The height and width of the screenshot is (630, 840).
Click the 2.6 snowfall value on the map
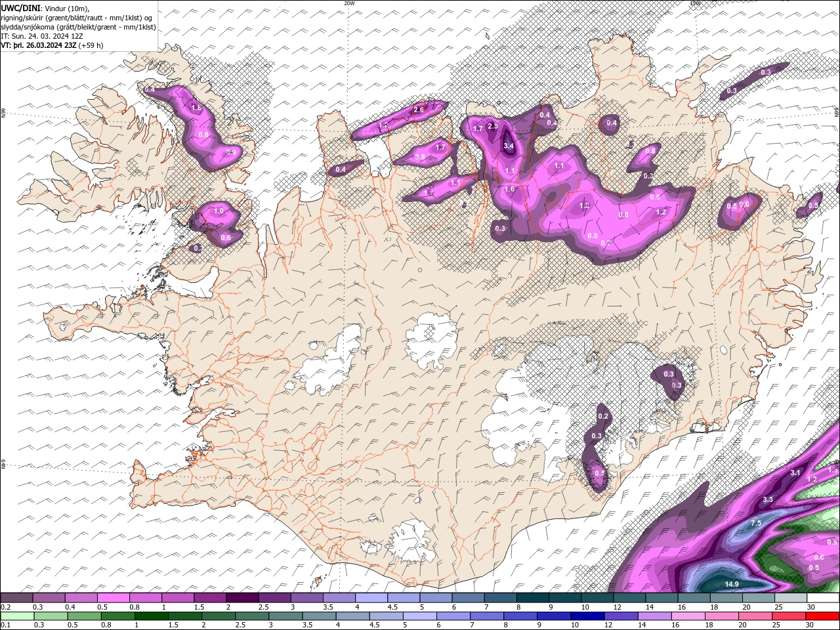click(x=419, y=110)
